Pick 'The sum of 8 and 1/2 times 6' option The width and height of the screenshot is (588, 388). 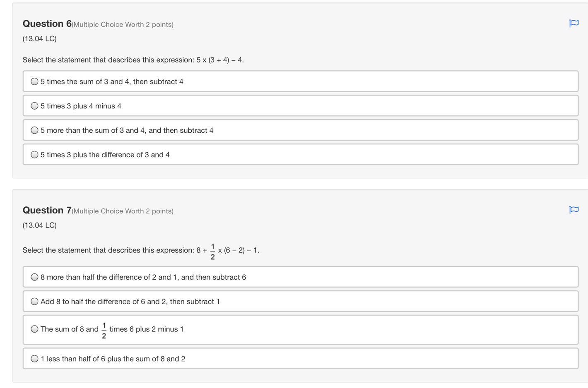[35, 329]
